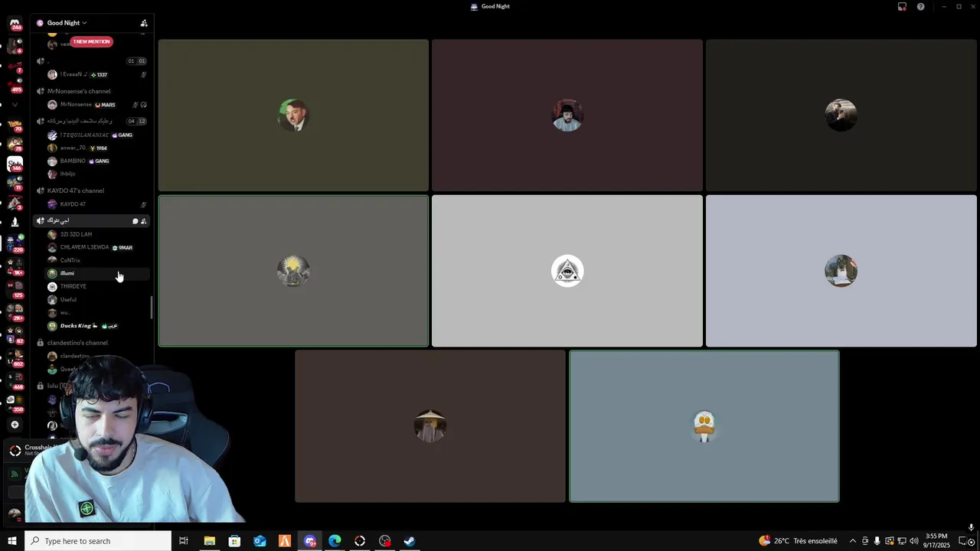This screenshot has height=551, width=980.
Task: Select user Useful
Action: (x=96, y=300)
